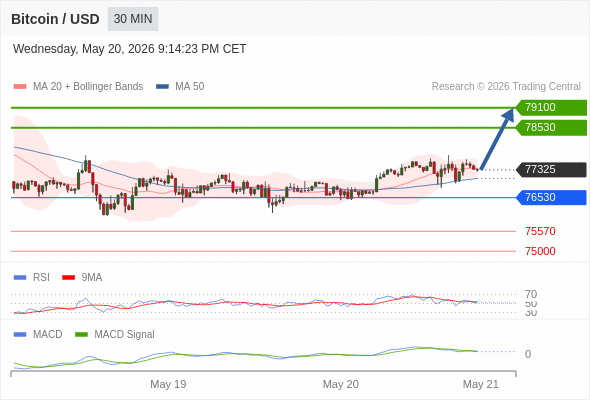Click the 76530 blue pivot label
Image resolution: width=590 pixels, height=400 pixels.
coord(551,198)
